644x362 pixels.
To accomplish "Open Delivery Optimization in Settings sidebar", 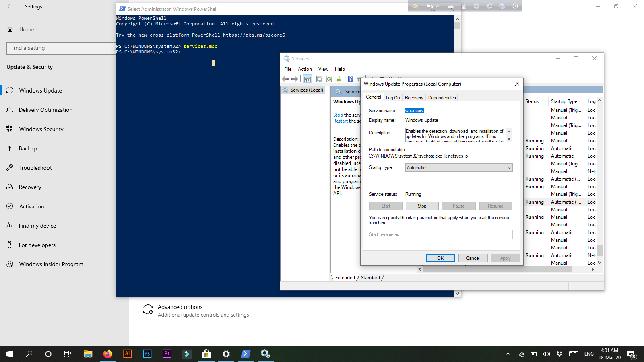I will [45, 110].
